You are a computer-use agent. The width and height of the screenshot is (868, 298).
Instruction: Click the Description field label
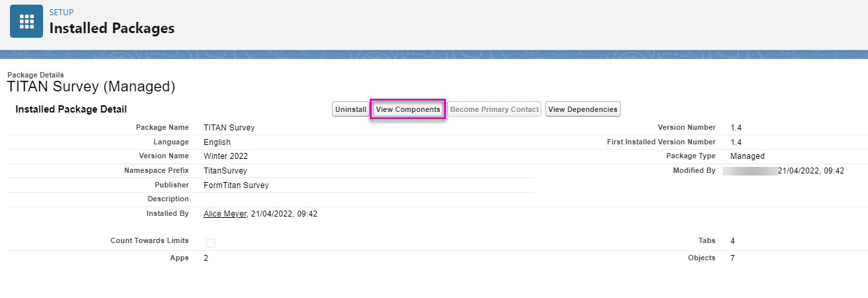tap(168, 199)
